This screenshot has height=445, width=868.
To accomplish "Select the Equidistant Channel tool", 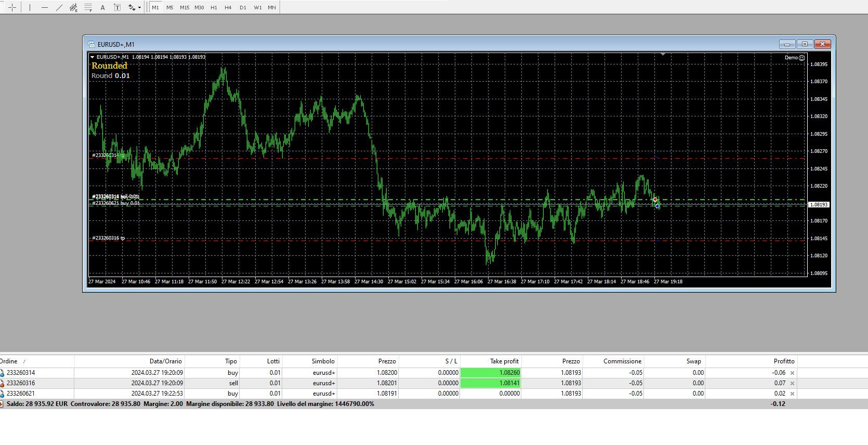I will [x=73, y=7].
